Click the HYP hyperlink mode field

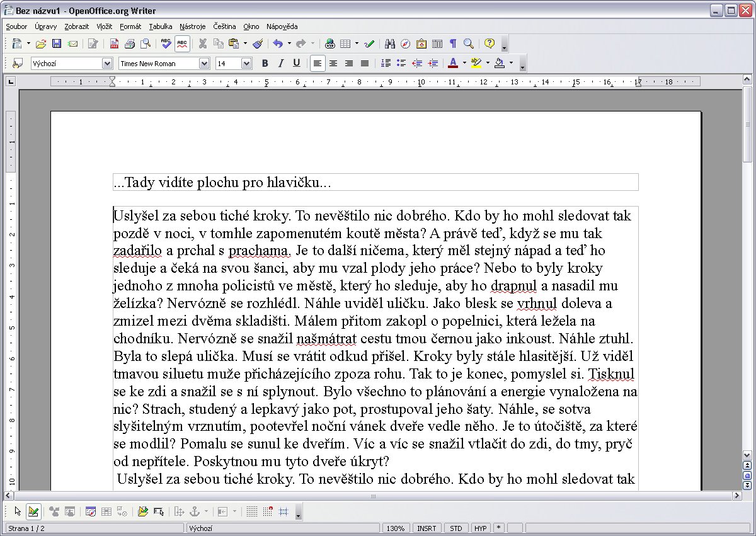pos(481,528)
